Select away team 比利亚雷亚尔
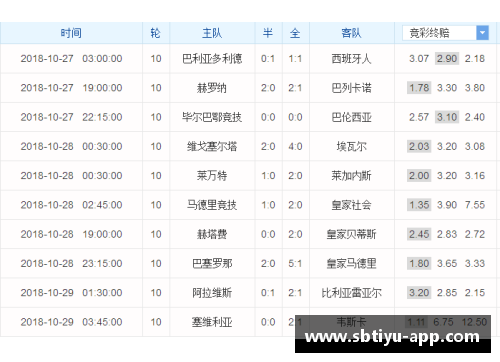 [351, 293]
